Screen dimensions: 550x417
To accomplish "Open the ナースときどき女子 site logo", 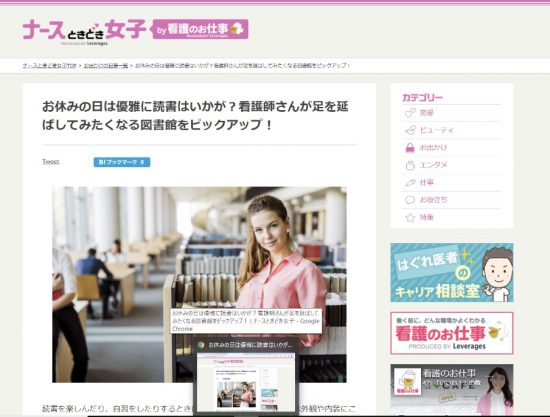I will 84,29.
